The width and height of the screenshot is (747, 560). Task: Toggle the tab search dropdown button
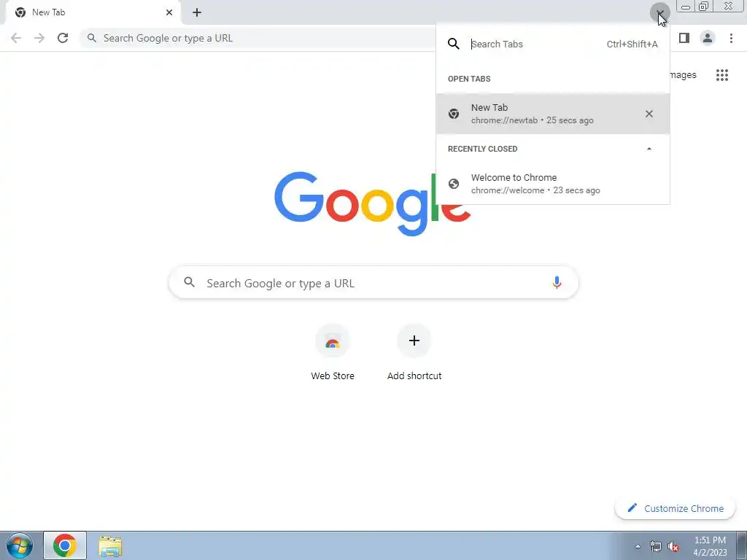(x=659, y=13)
